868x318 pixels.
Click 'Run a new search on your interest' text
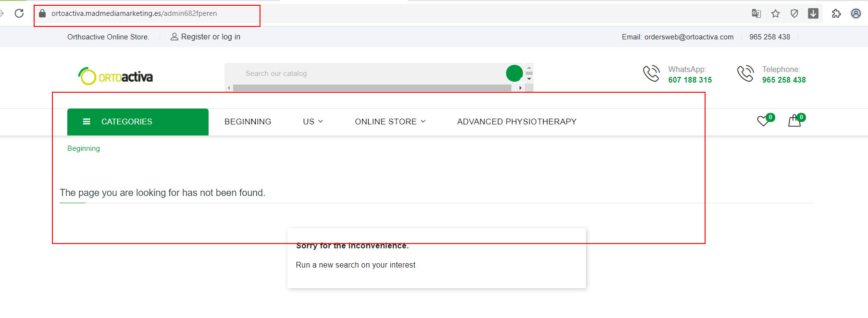(x=356, y=265)
